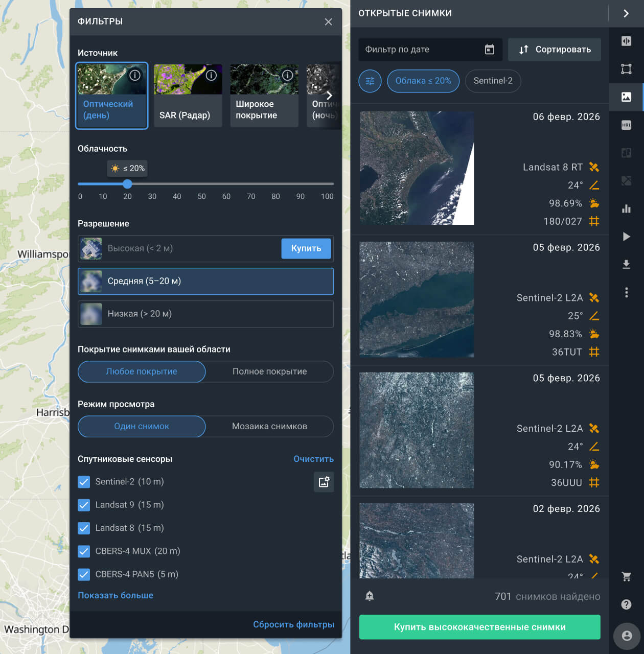Choose Полное покрытие coverage option
644x654 pixels.
coord(270,371)
